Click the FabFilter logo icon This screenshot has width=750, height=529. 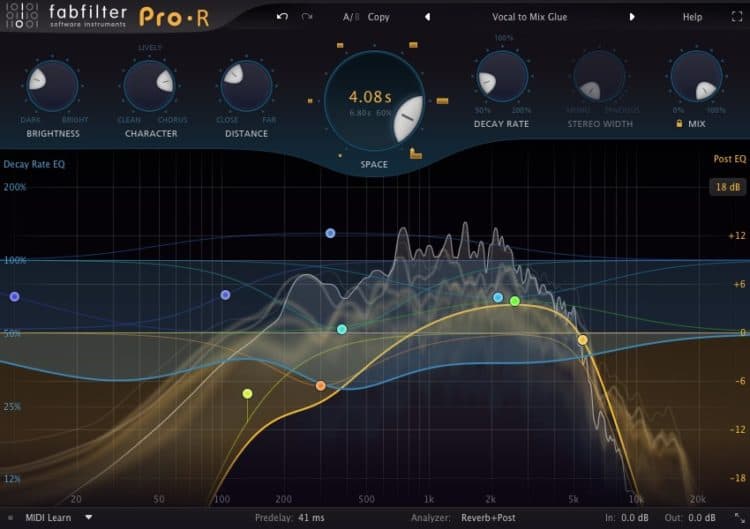[x=22, y=15]
